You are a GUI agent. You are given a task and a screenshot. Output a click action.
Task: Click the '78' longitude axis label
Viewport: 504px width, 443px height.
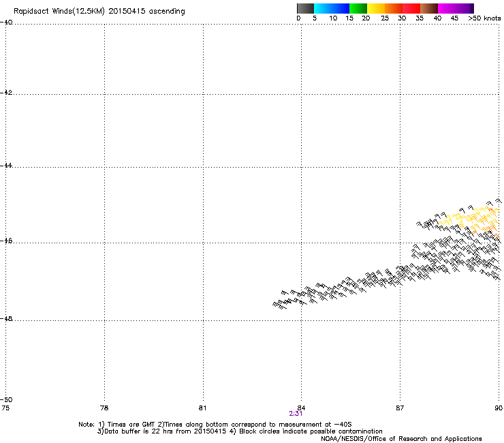[x=104, y=408]
